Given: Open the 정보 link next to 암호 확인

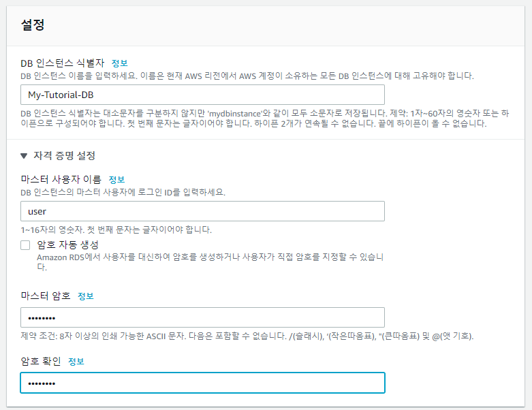Looking at the screenshot, I should tap(76, 362).
